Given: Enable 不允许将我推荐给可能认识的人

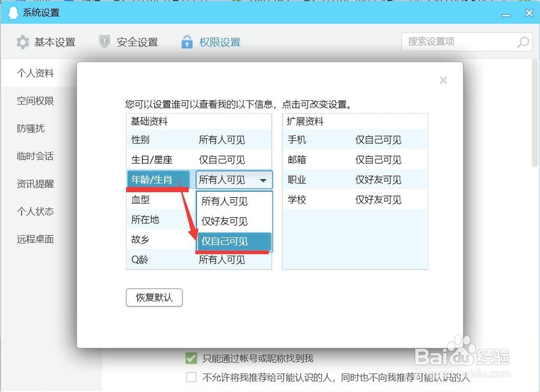Looking at the screenshot, I should pyautogui.click(x=191, y=377).
